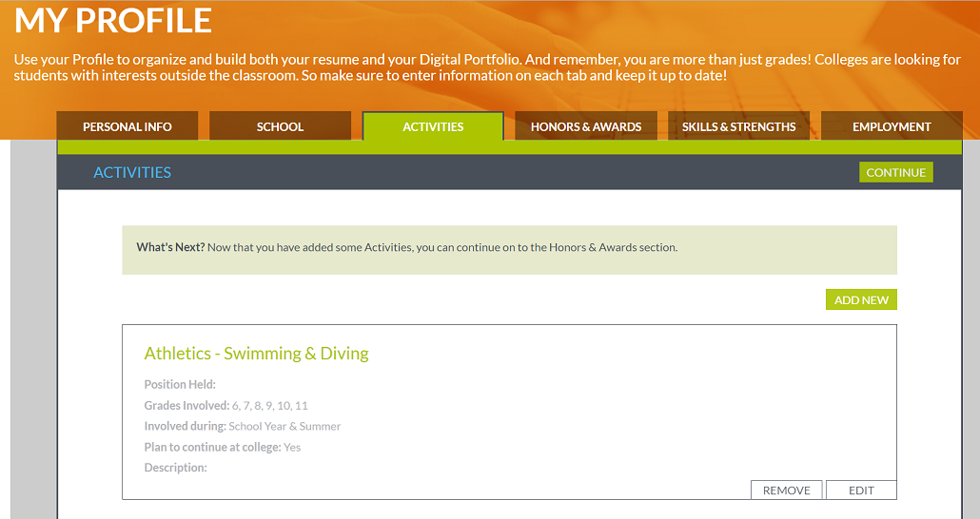Go to the Honors & Awards tab
980x519 pixels.
pos(586,126)
